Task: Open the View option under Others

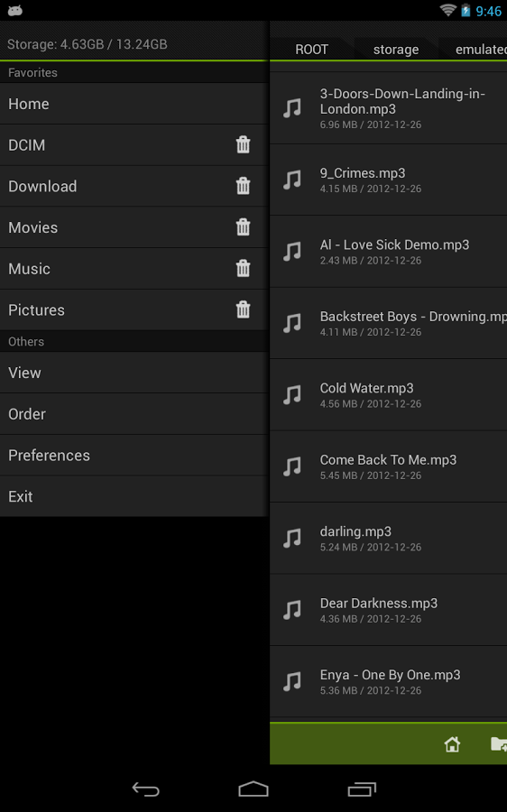Action: (x=134, y=373)
